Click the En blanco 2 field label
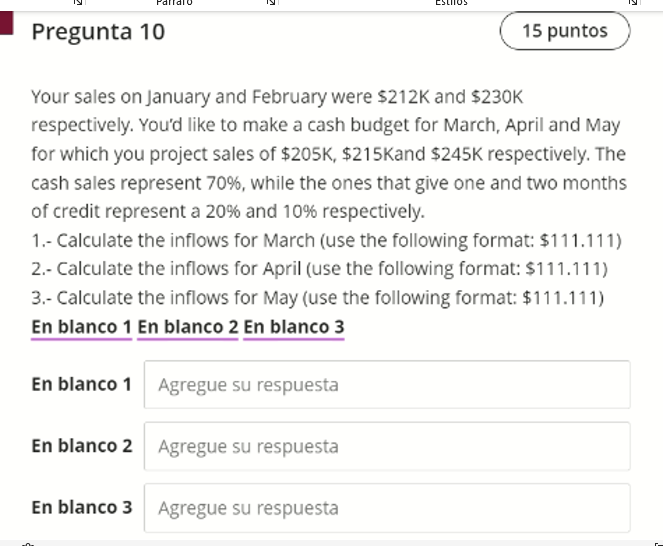 coord(81,446)
